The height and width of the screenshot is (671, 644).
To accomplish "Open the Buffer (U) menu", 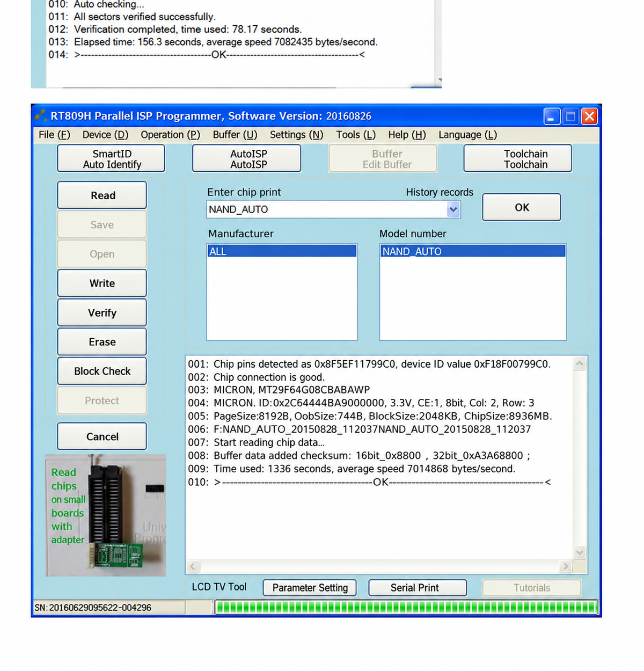I will click(x=235, y=135).
